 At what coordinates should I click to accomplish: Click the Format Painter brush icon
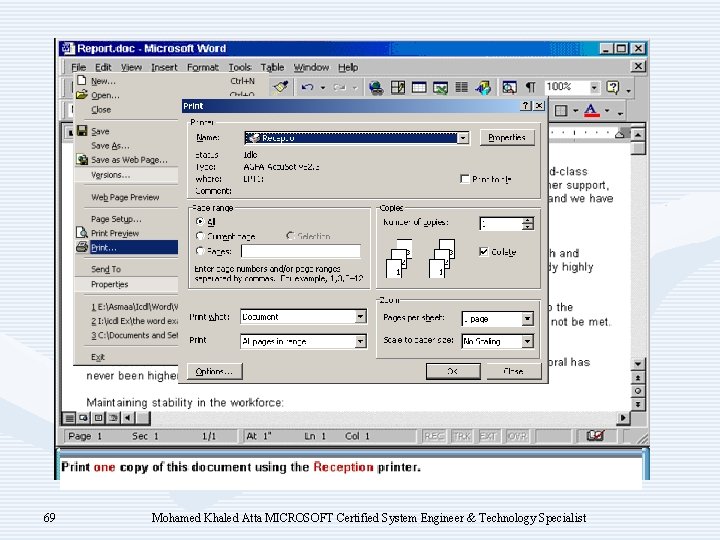tap(281, 87)
